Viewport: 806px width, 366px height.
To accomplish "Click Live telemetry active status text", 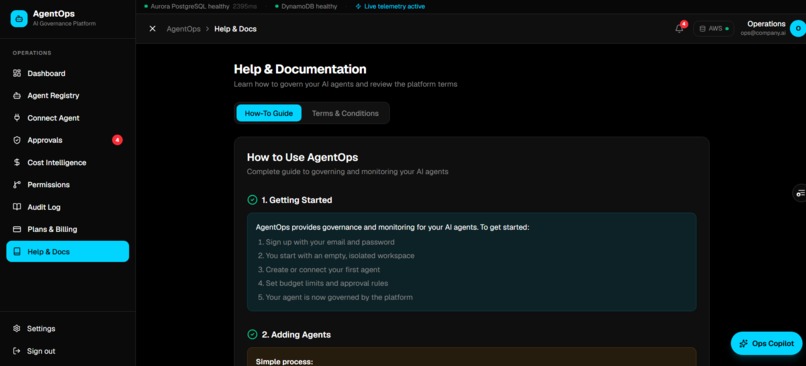I will click(394, 7).
